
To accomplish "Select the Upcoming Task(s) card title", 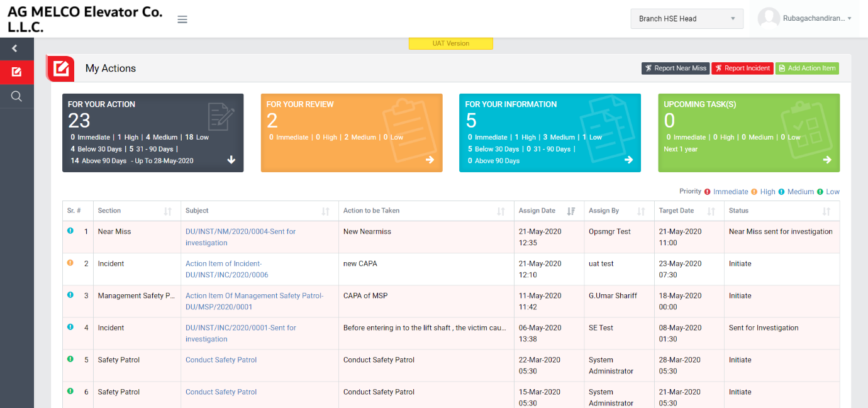I will point(700,104).
